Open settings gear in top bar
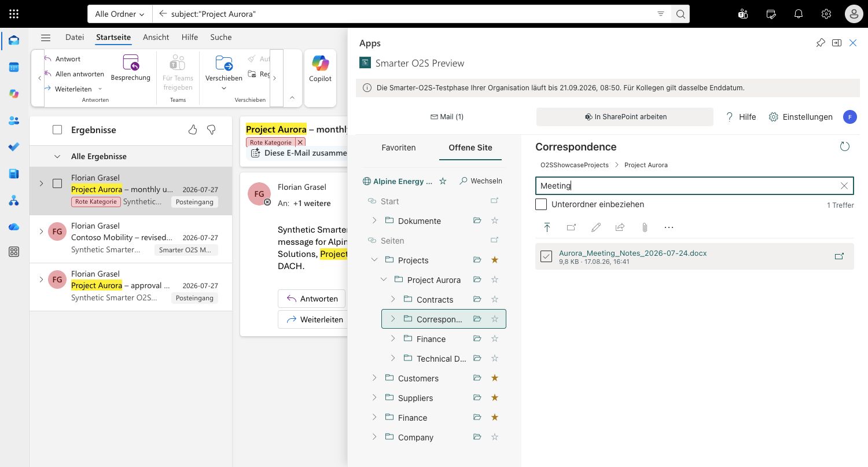The width and height of the screenshot is (868, 467). (826, 14)
